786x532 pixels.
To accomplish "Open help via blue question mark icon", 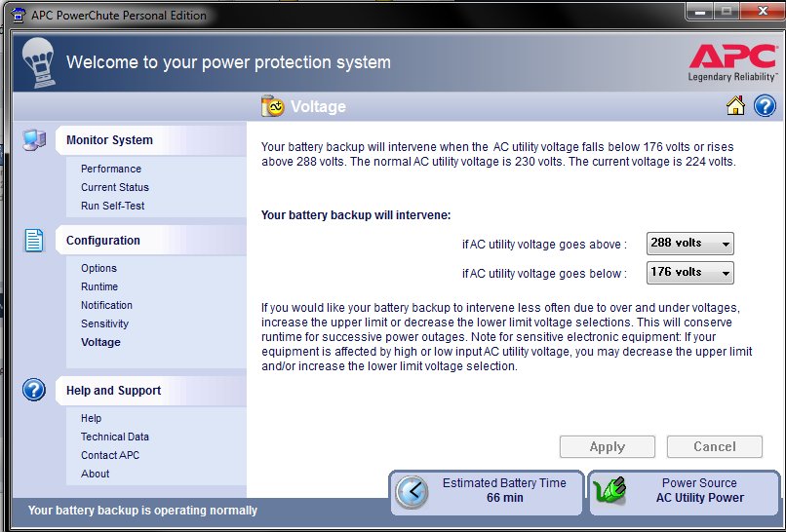I will pyautogui.click(x=765, y=106).
